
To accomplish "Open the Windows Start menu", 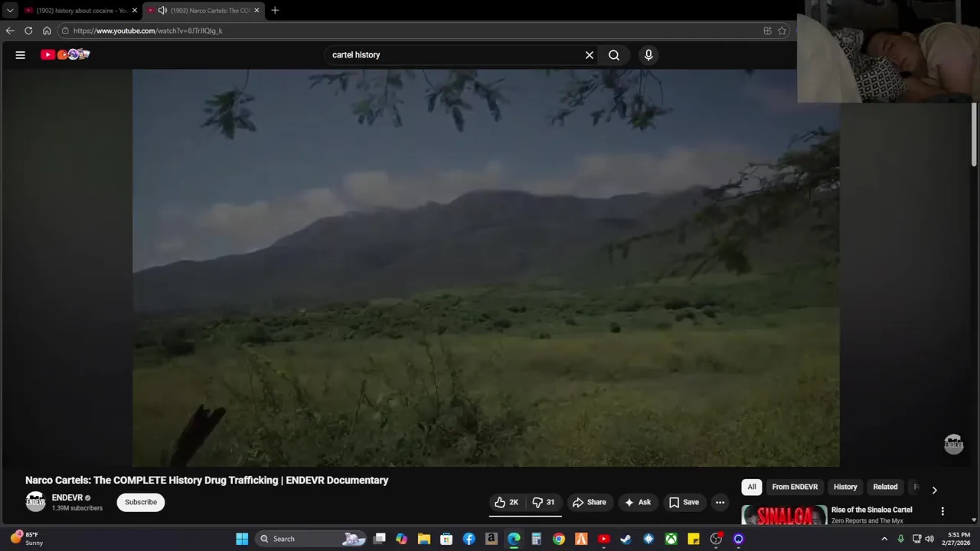I will (242, 539).
